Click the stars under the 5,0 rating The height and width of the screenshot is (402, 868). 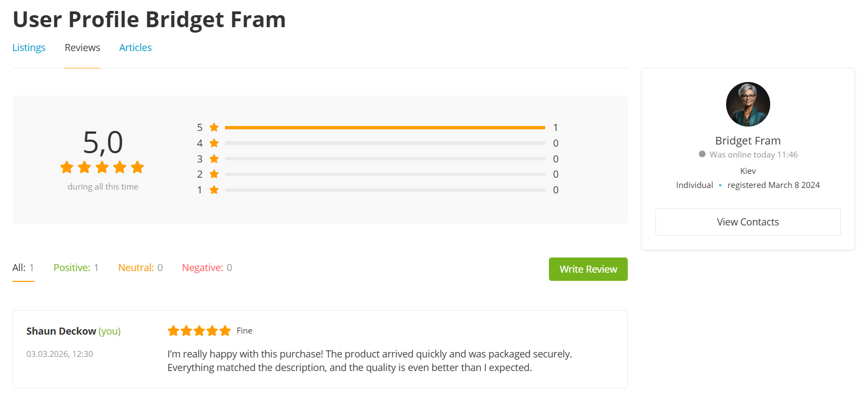pyautogui.click(x=102, y=167)
